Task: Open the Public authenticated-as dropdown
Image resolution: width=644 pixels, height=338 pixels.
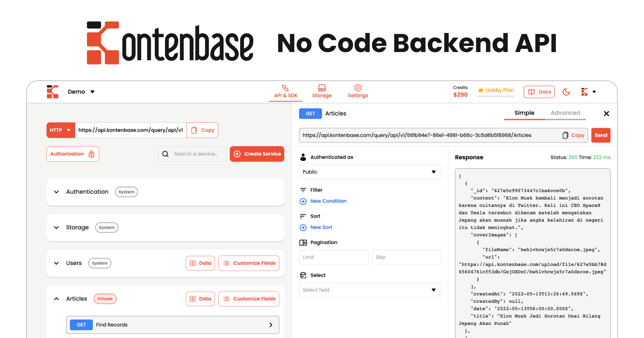Action: point(370,172)
